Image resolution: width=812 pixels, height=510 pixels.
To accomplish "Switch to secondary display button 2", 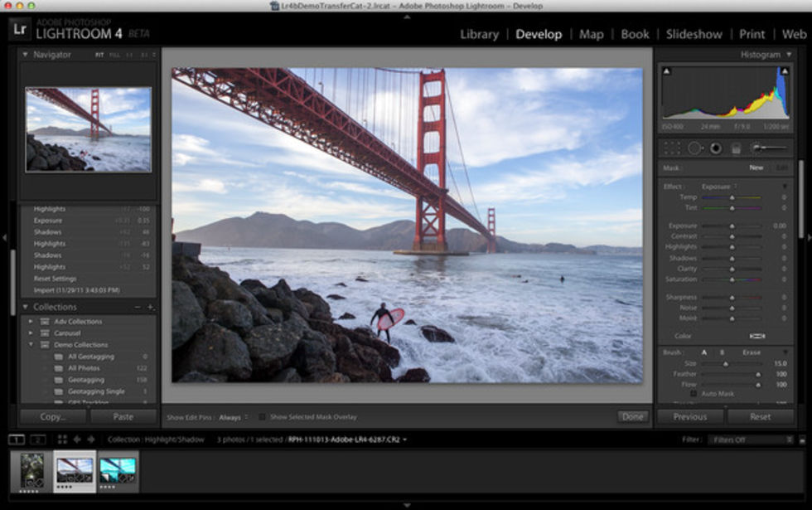I will point(37,440).
